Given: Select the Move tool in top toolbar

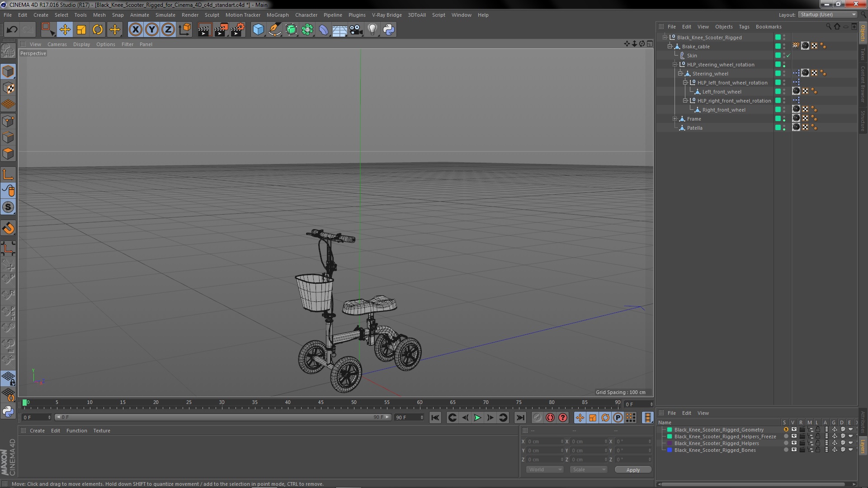Looking at the screenshot, I should pyautogui.click(x=65, y=30).
